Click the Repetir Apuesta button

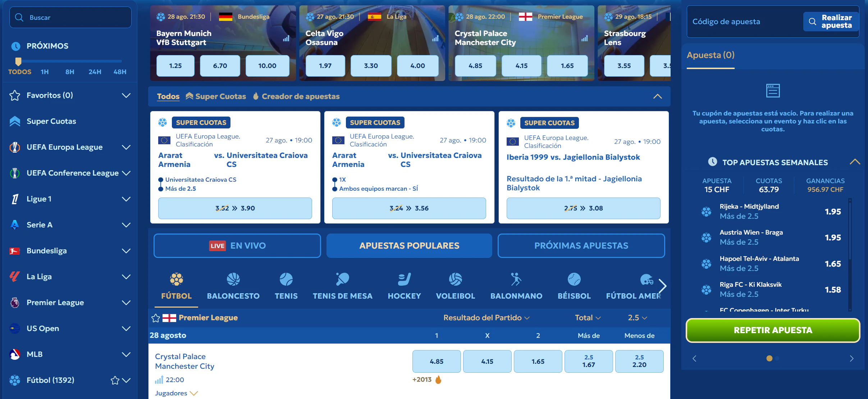[x=773, y=330]
